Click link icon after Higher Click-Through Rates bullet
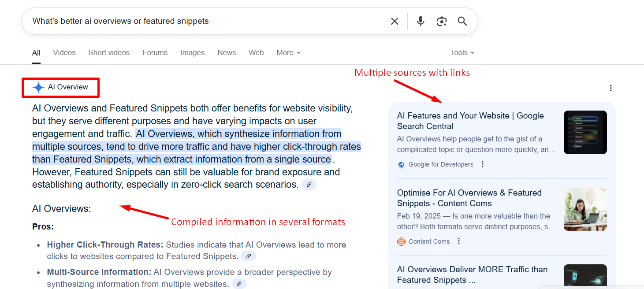Image resolution: width=644 pixels, height=289 pixels. [x=249, y=256]
